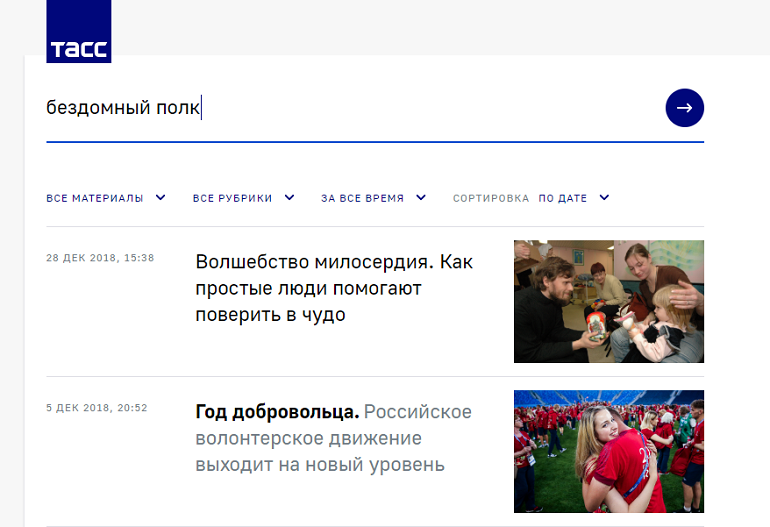Screen dimensions: 770x527
Task: Submit search with the arrow button
Action: tap(684, 108)
